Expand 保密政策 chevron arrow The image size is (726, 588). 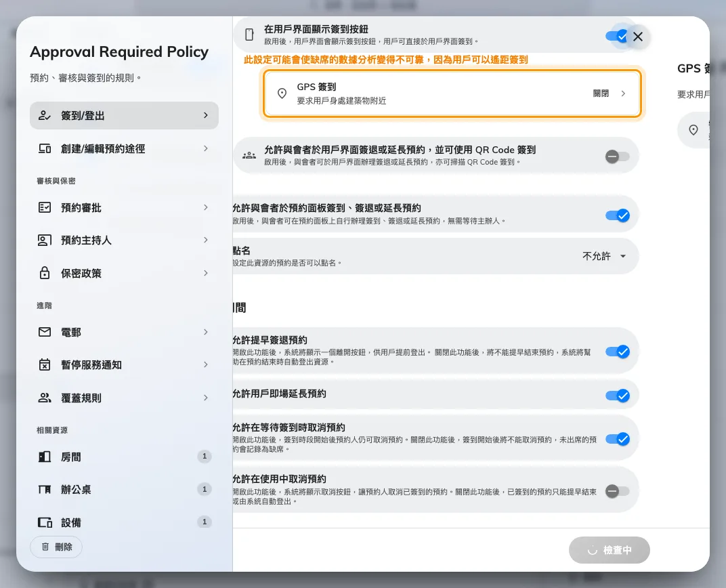(206, 273)
